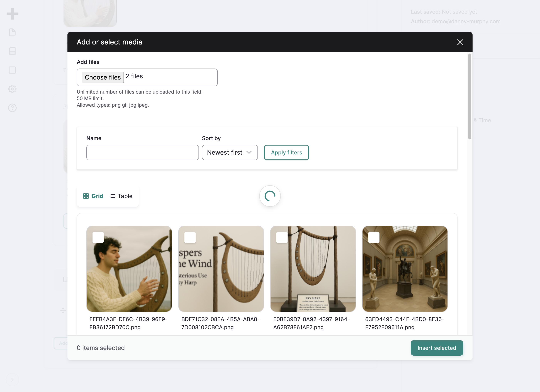Click the Sky Harp exhibit thumbnail
This screenshot has height=392, width=540.
coord(313,269)
